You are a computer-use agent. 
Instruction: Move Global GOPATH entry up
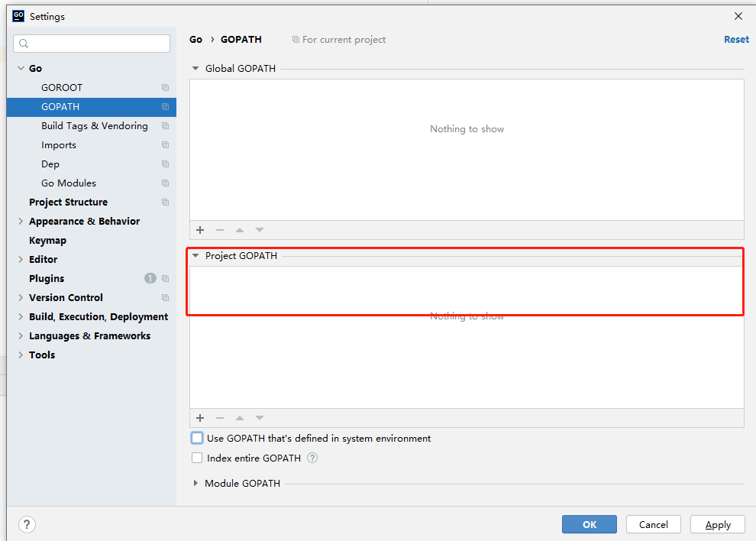pos(240,230)
